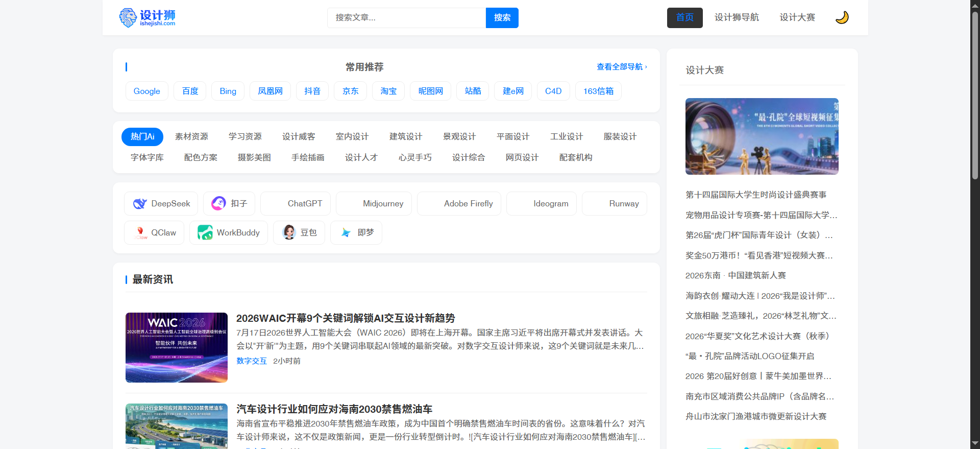Open Runway link
Screen dimensions: 980x449
pos(615,203)
